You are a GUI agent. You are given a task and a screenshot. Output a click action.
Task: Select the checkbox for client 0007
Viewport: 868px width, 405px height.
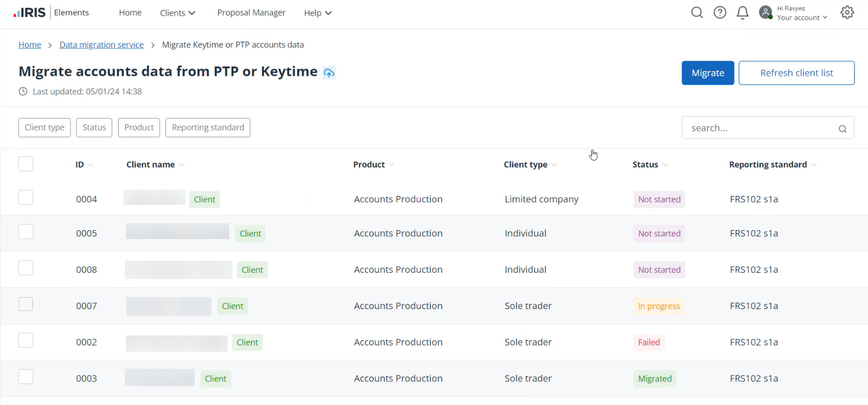click(26, 304)
